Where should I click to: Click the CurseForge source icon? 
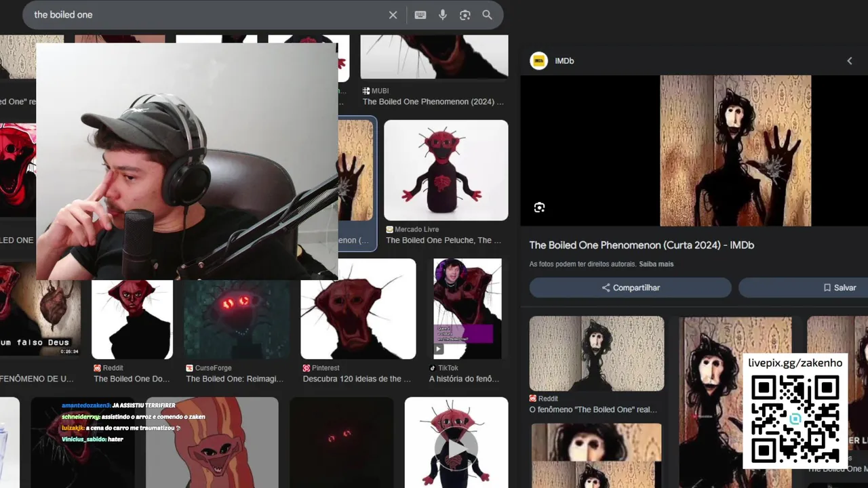tap(190, 368)
